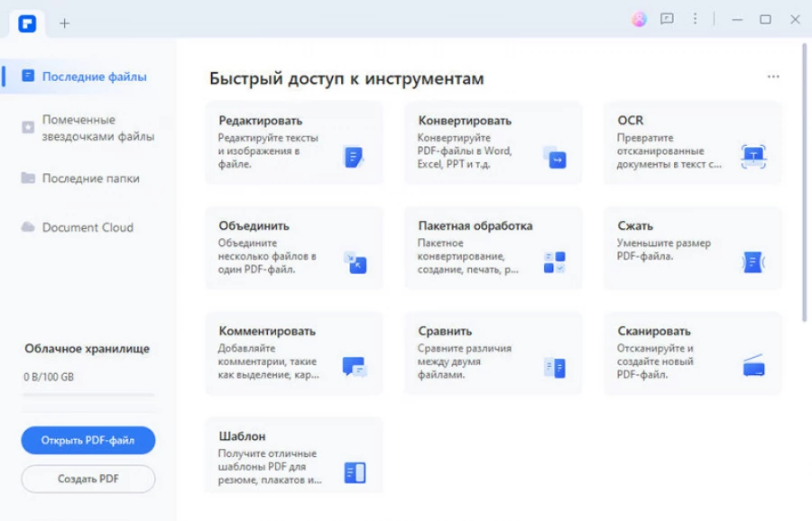This screenshot has height=521, width=812.
Task: Click the Scanner icon in Сканировать card
Action: [752, 367]
